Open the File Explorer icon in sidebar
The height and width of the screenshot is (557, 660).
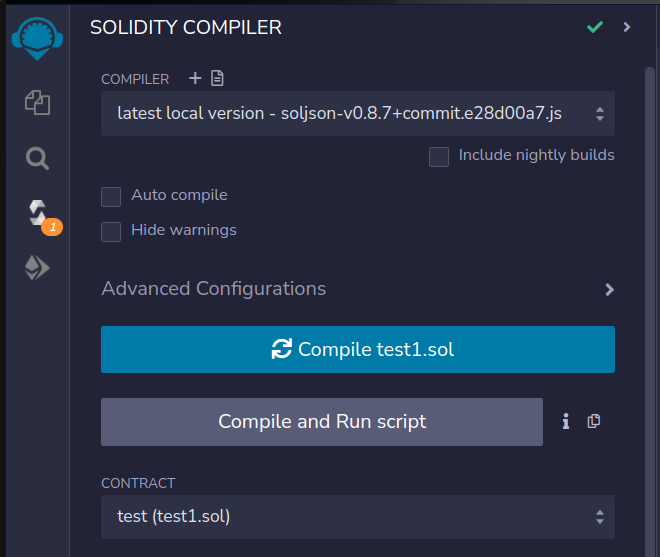coord(37,102)
